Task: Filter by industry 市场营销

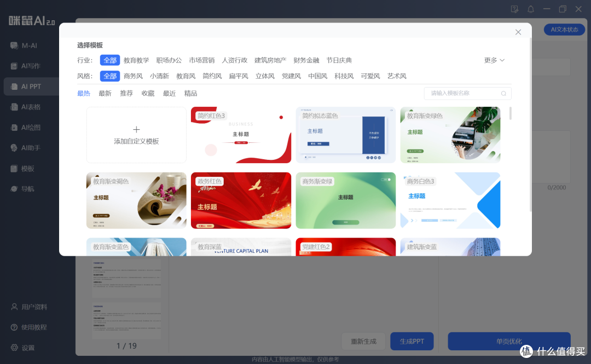Action: pyautogui.click(x=201, y=60)
